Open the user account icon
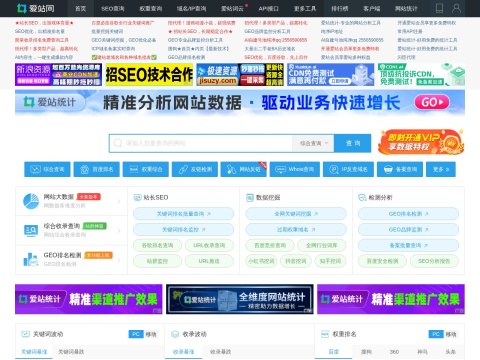 point(456,8)
